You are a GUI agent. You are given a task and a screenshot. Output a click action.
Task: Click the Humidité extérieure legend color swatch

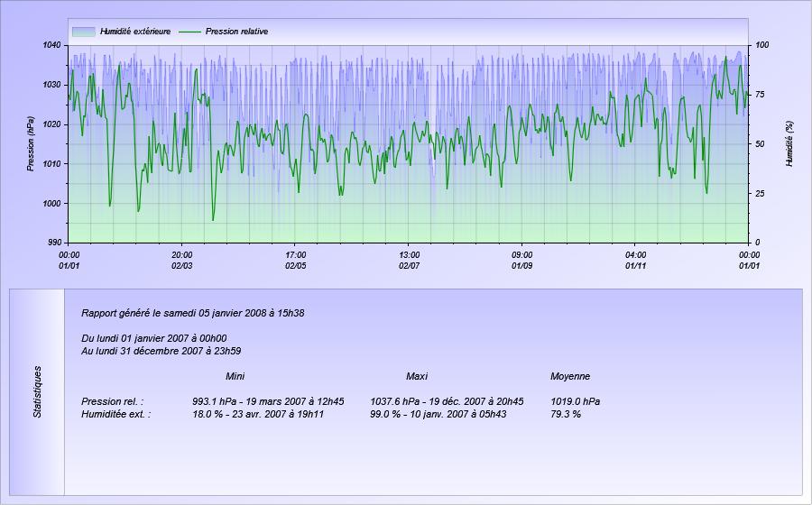[83, 32]
